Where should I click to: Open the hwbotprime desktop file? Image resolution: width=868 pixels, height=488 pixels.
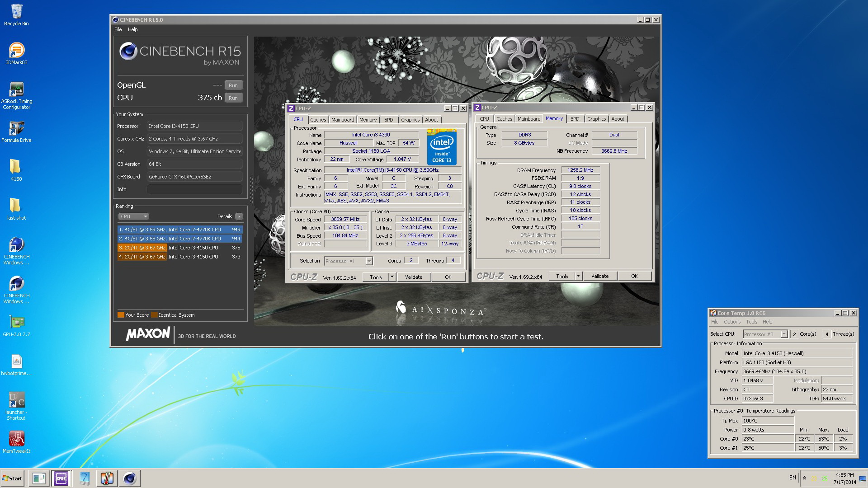[x=16, y=365]
